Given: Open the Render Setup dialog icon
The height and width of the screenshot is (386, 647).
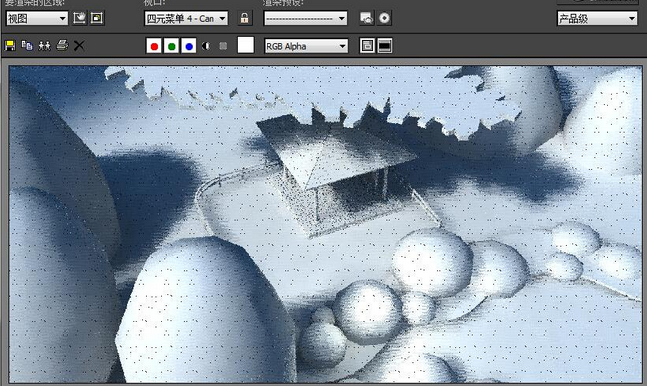Looking at the screenshot, I should (366, 18).
